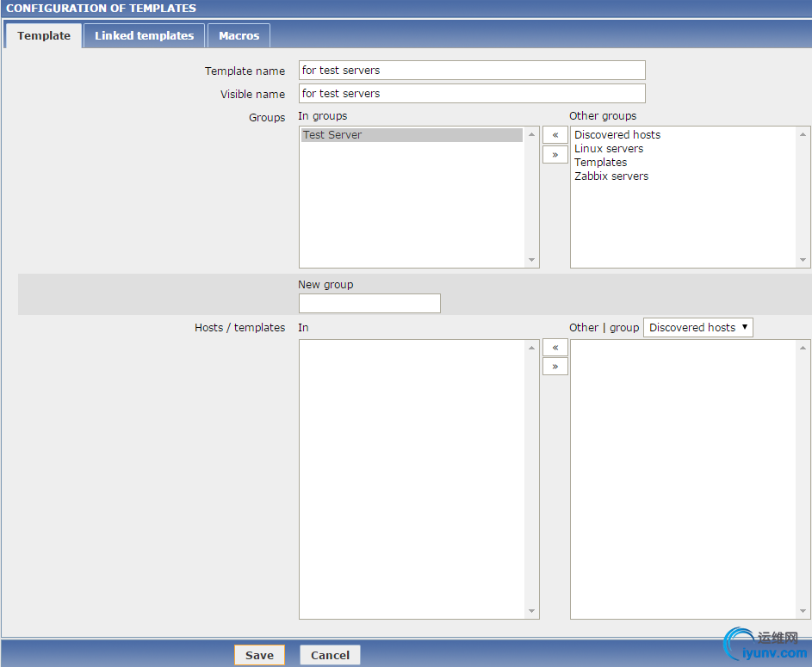Click the » button to move a group to Other groups

point(555,155)
